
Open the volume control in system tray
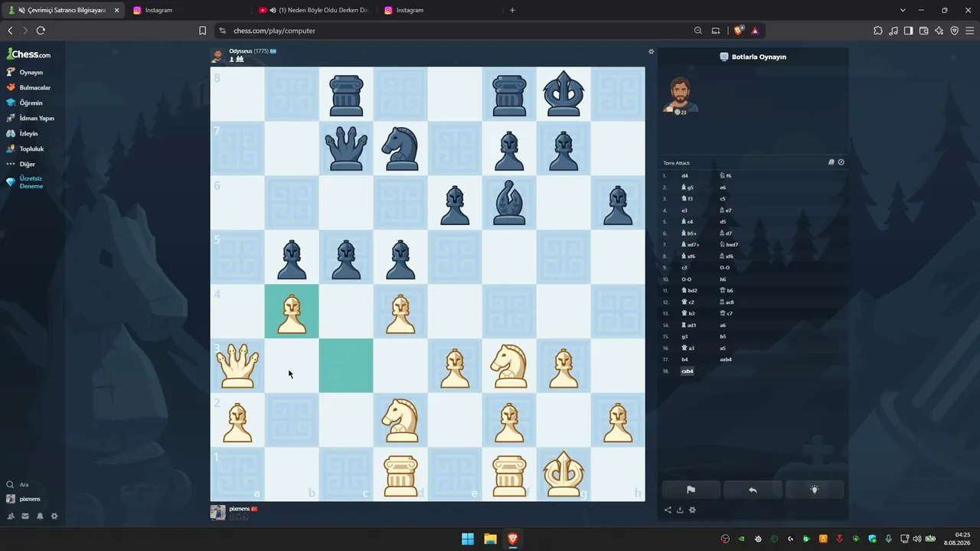917,539
